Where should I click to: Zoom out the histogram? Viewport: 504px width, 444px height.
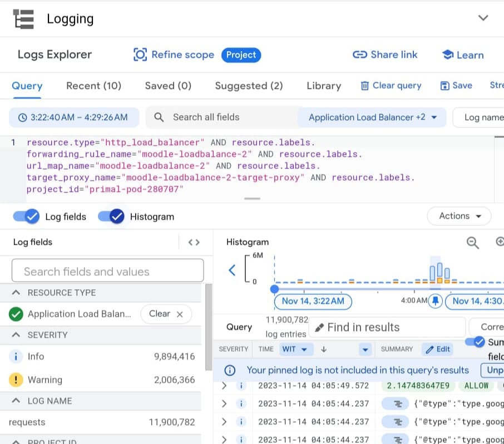tap(472, 243)
